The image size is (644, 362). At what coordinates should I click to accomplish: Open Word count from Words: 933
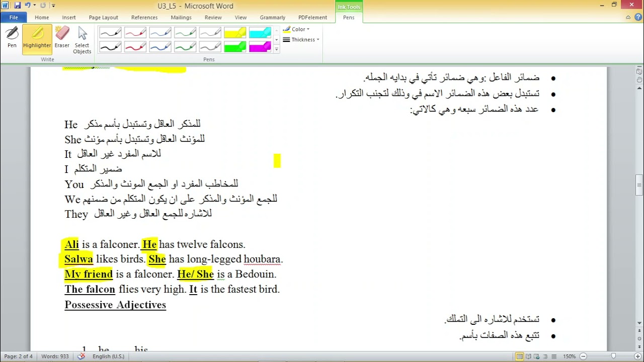pos(55,356)
